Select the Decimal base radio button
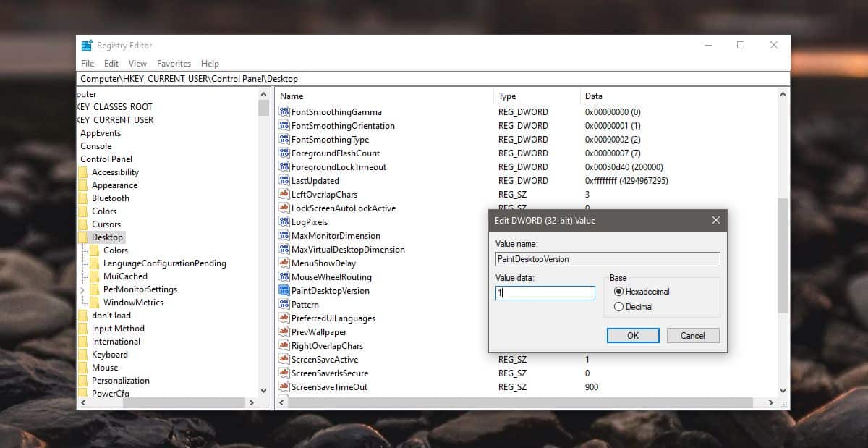The width and height of the screenshot is (868, 448). (x=618, y=306)
